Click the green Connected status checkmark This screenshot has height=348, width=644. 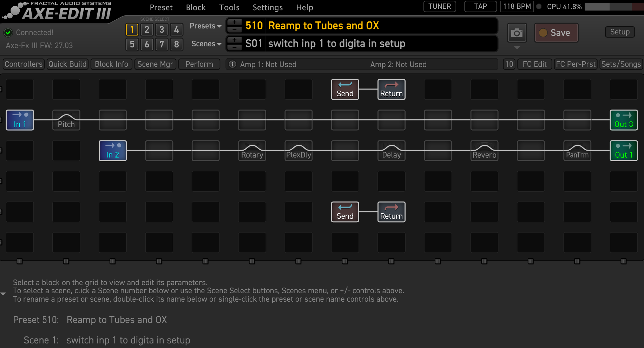point(8,33)
